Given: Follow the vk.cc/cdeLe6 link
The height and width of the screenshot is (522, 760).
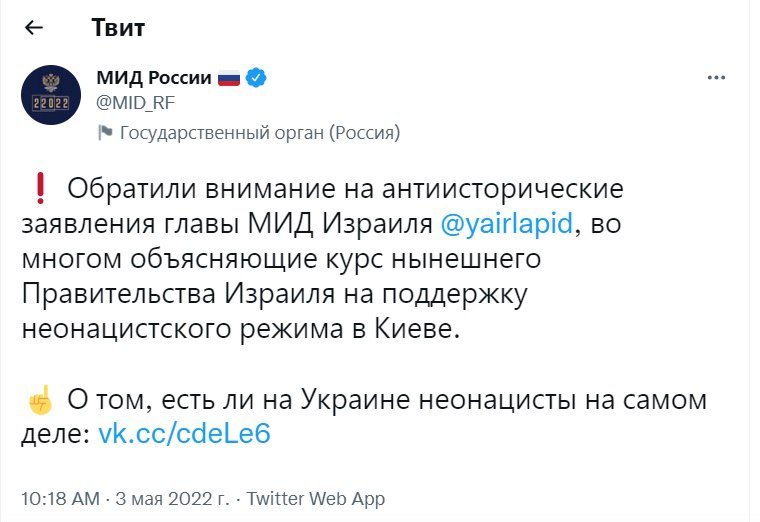Looking at the screenshot, I should pos(184,435).
